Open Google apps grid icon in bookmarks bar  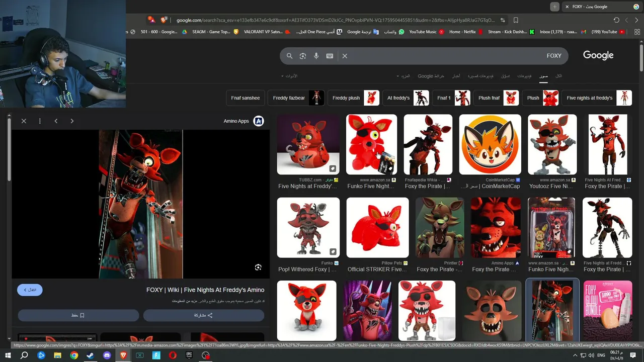tap(637, 32)
